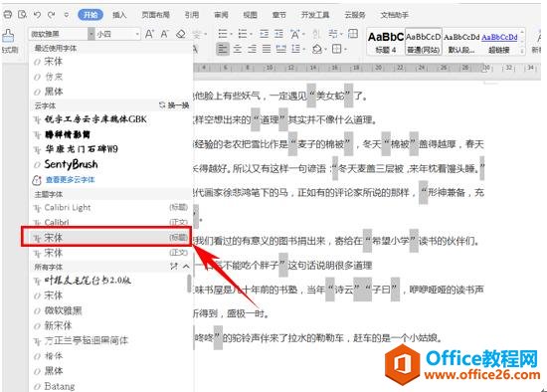Decrease font size with smaller A icon
Viewport: 547px width, 392px height.
[164, 34]
